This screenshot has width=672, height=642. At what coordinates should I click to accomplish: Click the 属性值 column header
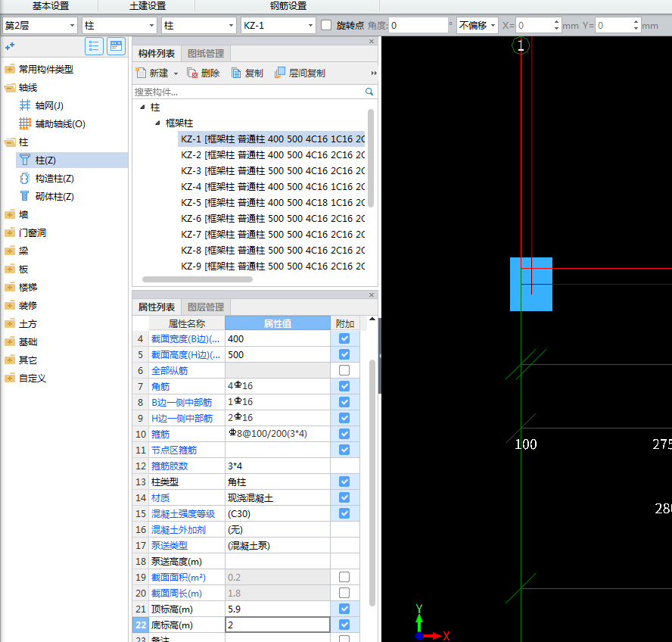(x=277, y=323)
